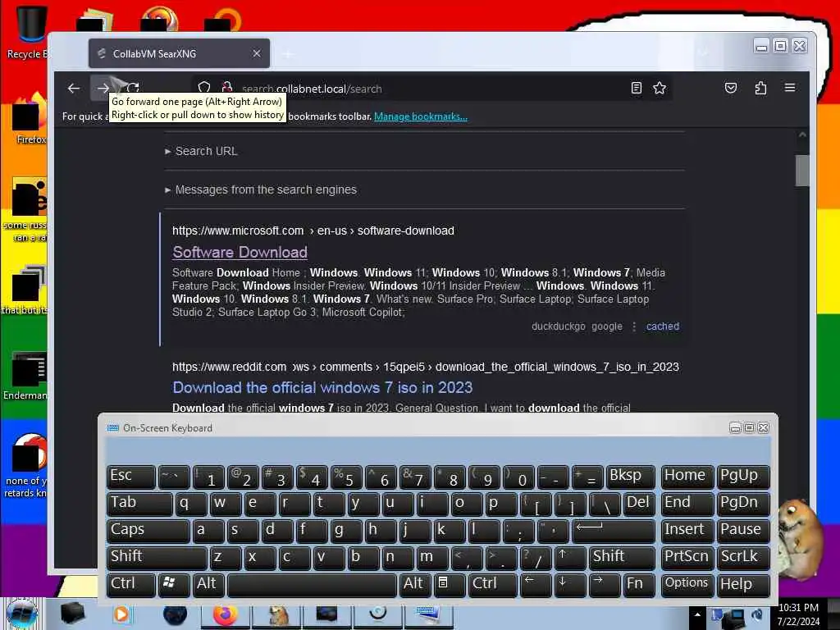
Task: Click the space bar on the On-Screen Keyboard
Action: tap(312, 584)
